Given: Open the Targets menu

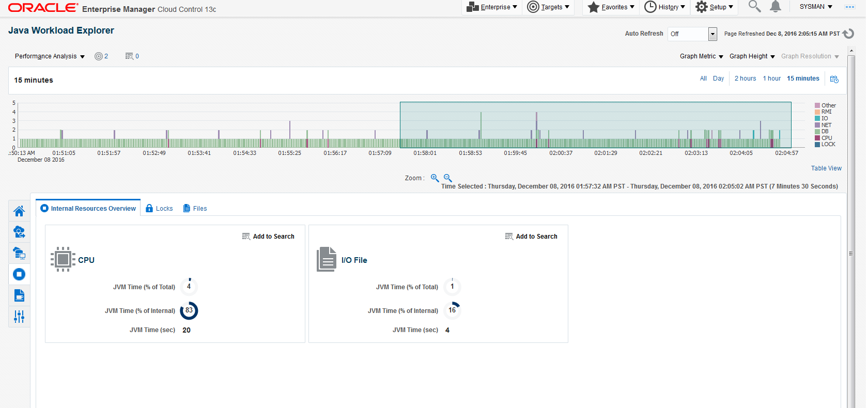Looking at the screenshot, I should [x=548, y=7].
